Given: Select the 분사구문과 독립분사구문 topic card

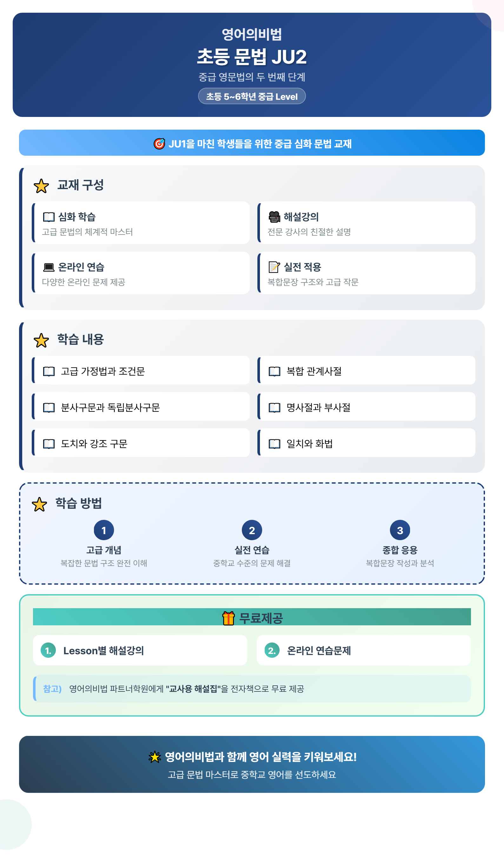Looking at the screenshot, I should tap(141, 406).
